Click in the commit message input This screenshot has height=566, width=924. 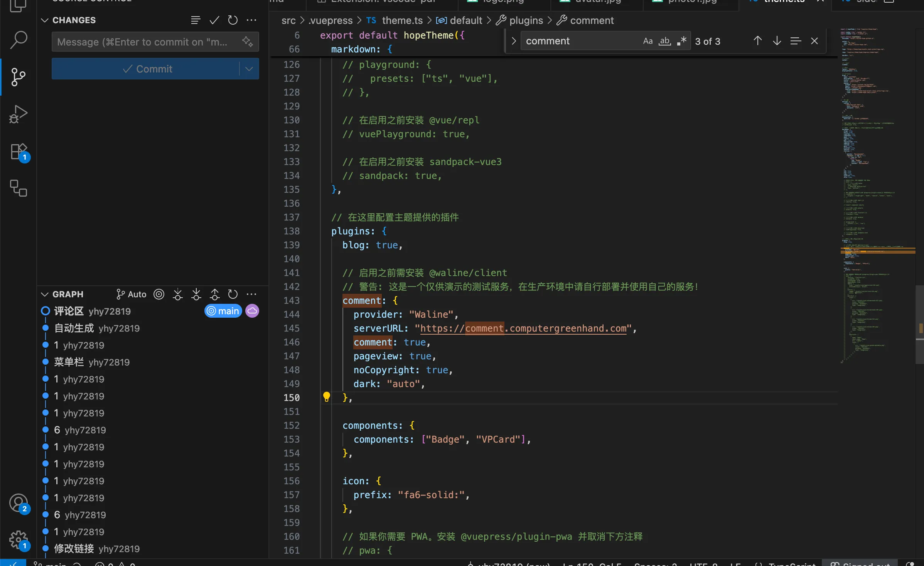pyautogui.click(x=147, y=42)
